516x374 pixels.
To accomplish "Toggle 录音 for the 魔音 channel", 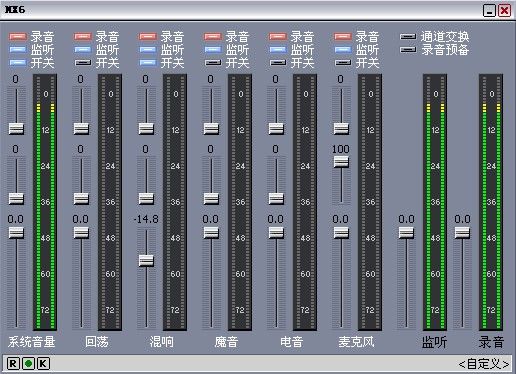I will point(213,36).
